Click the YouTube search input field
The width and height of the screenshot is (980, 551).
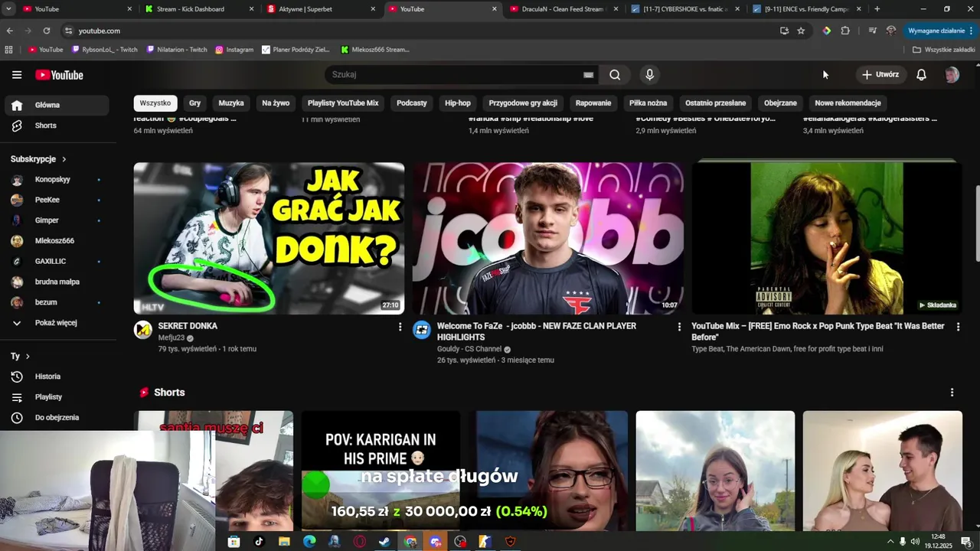point(456,75)
